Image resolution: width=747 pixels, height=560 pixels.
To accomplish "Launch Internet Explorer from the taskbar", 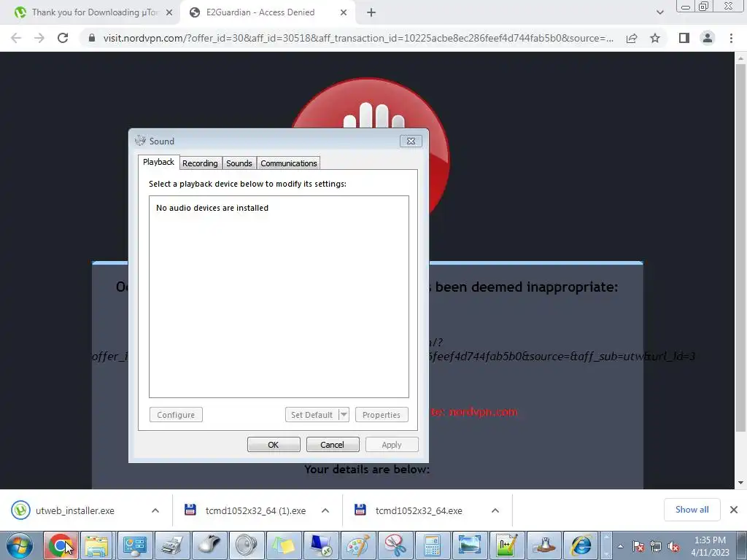I will 581,545.
